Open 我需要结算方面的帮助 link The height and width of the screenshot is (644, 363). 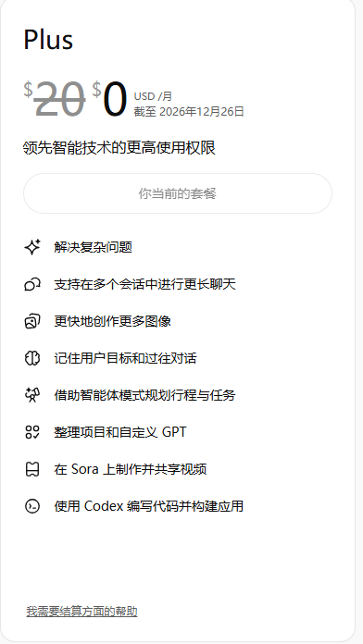click(81, 612)
